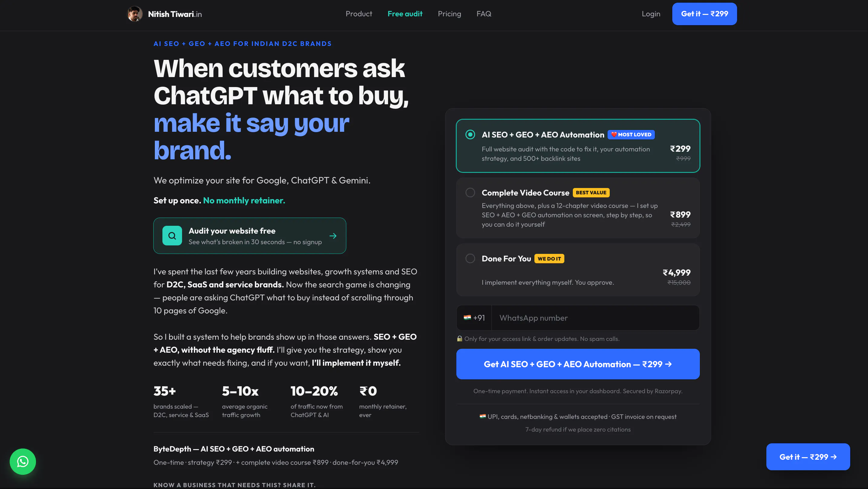Select the Complete Video Course radio option
868x489 pixels.
tap(470, 193)
